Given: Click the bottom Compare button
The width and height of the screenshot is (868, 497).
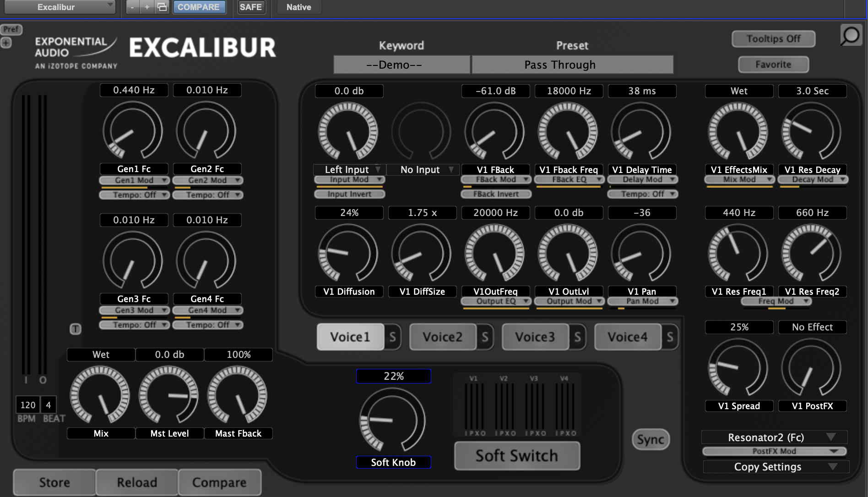Looking at the screenshot, I should tap(219, 482).
